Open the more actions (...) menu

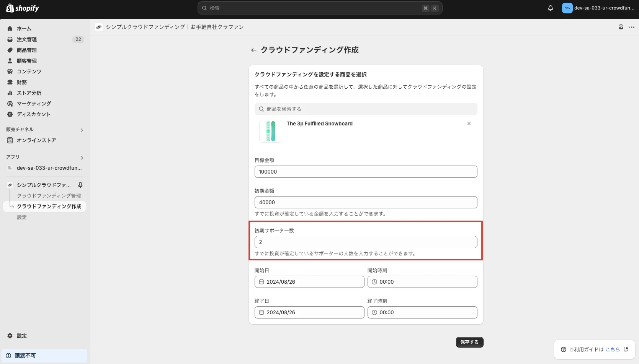632,27
